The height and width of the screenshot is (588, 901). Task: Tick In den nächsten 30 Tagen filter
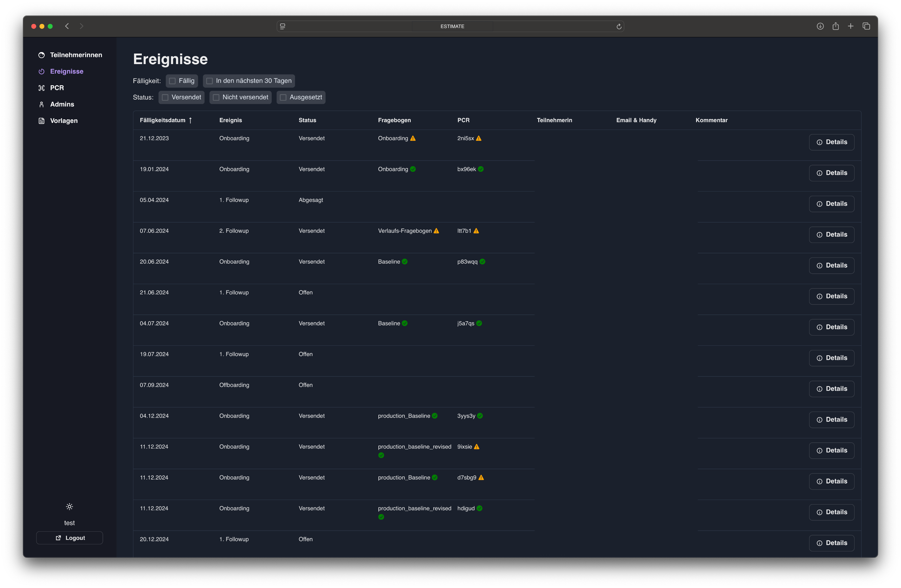click(210, 81)
